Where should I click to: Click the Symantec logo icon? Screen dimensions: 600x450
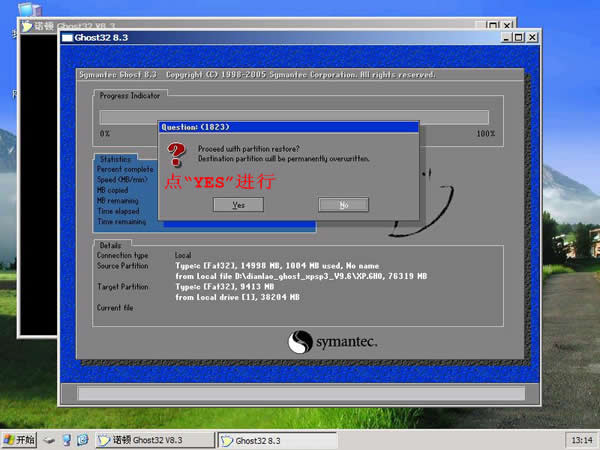pyautogui.click(x=300, y=342)
